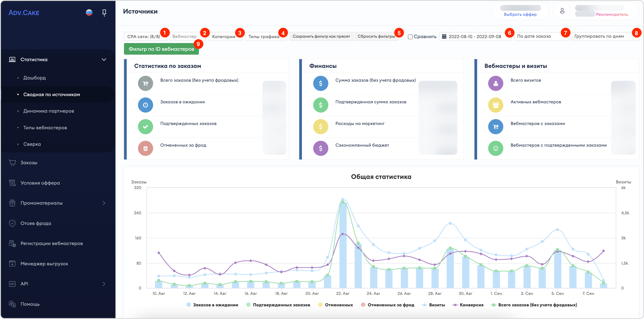Image resolution: width=644 pixels, height=319 pixels.
Task: Click the Заказы cart icon
Action: tap(12, 163)
